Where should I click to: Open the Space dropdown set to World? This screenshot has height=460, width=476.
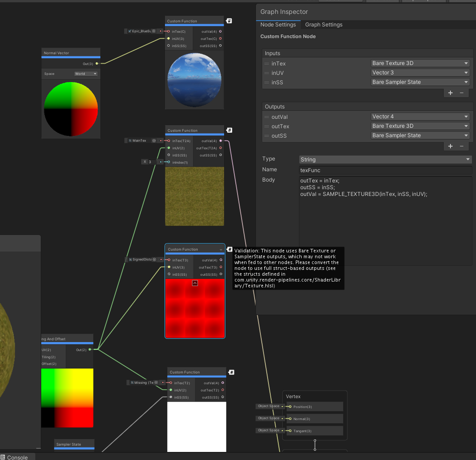pyautogui.click(x=86, y=74)
